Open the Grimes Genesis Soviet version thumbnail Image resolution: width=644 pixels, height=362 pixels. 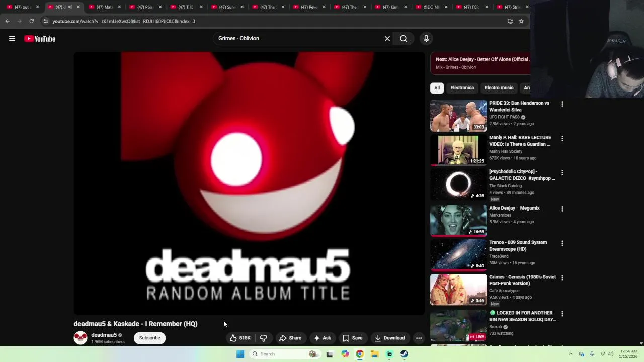coord(458,289)
